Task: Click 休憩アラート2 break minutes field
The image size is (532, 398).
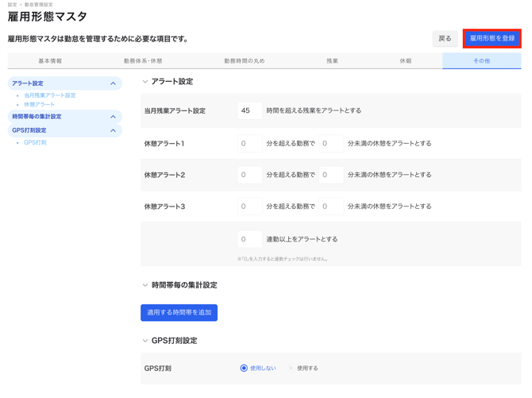Action: 331,175
